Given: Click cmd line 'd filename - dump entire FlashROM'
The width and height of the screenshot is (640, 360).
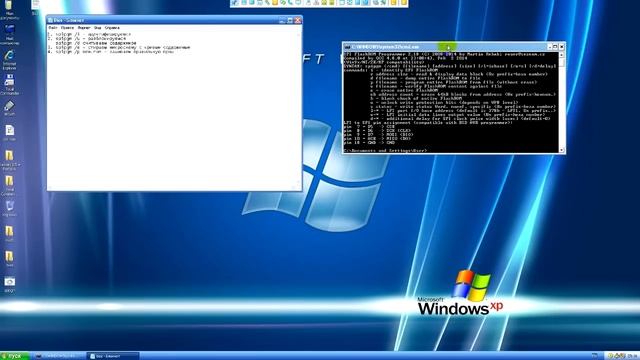Looking at the screenshot, I should pos(425,78).
